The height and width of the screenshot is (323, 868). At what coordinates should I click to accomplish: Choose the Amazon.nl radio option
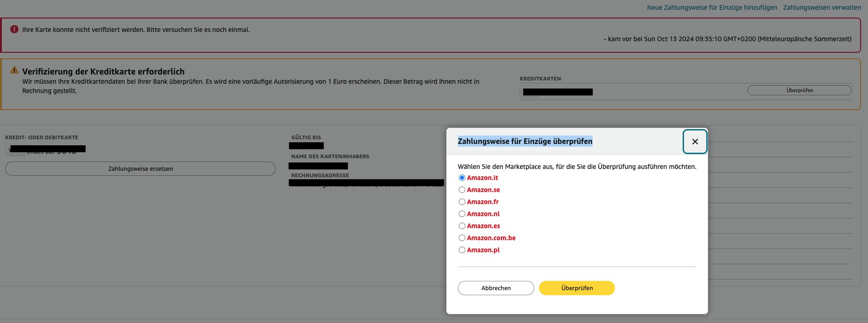(462, 214)
